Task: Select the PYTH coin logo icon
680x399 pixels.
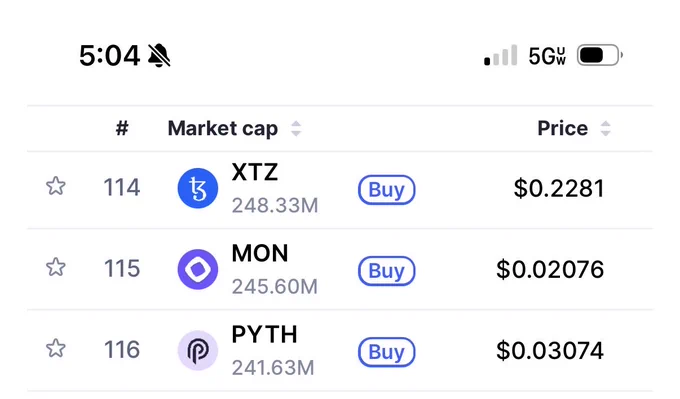Action: click(198, 350)
